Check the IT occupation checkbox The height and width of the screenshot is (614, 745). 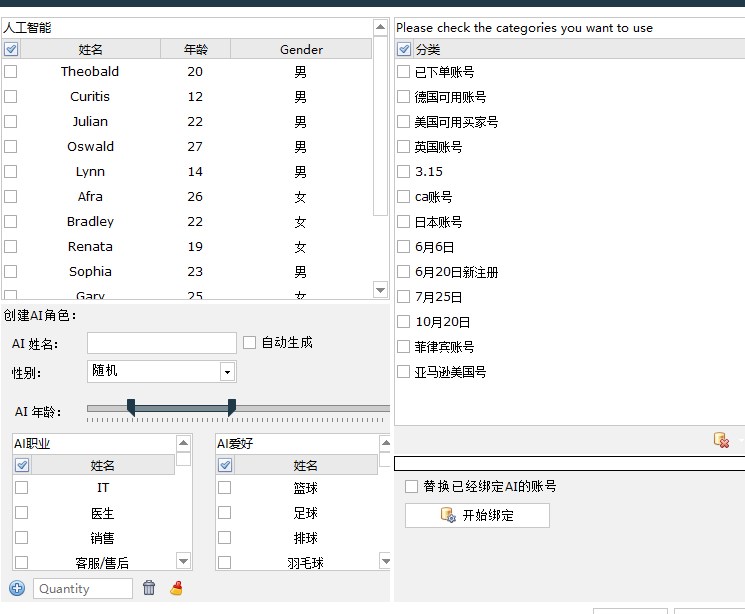pos(21,488)
